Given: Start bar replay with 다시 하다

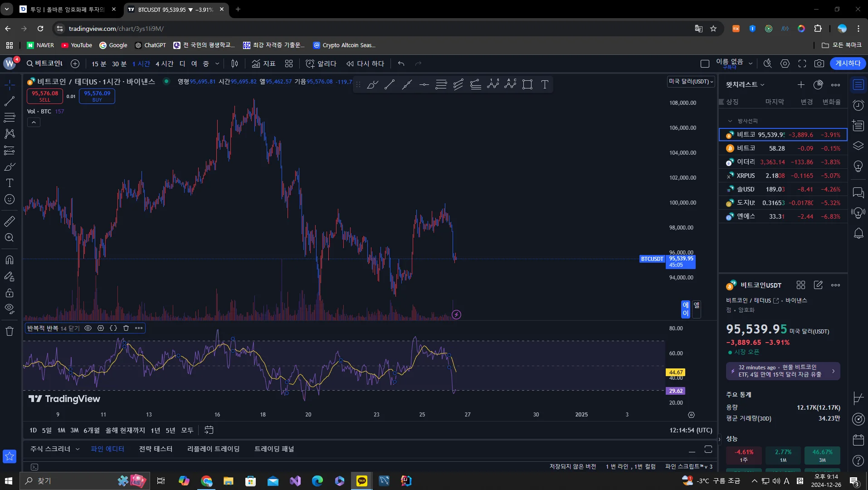Looking at the screenshot, I should (365, 64).
